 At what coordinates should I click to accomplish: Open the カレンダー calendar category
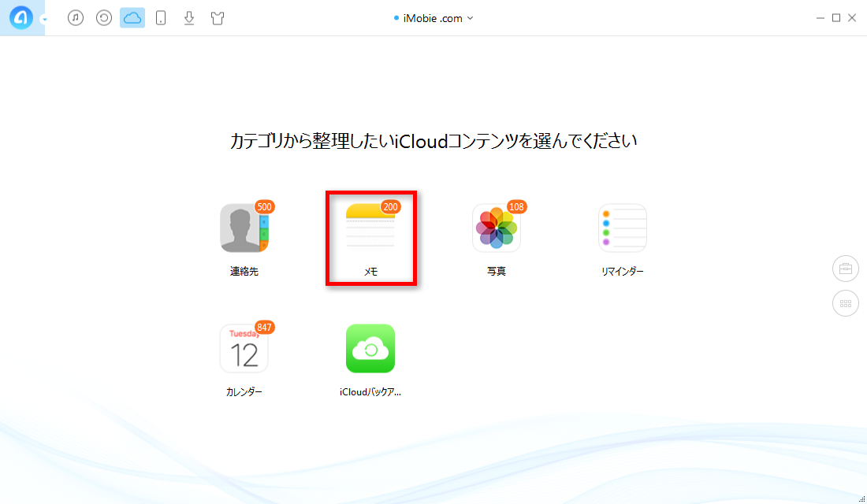click(244, 349)
